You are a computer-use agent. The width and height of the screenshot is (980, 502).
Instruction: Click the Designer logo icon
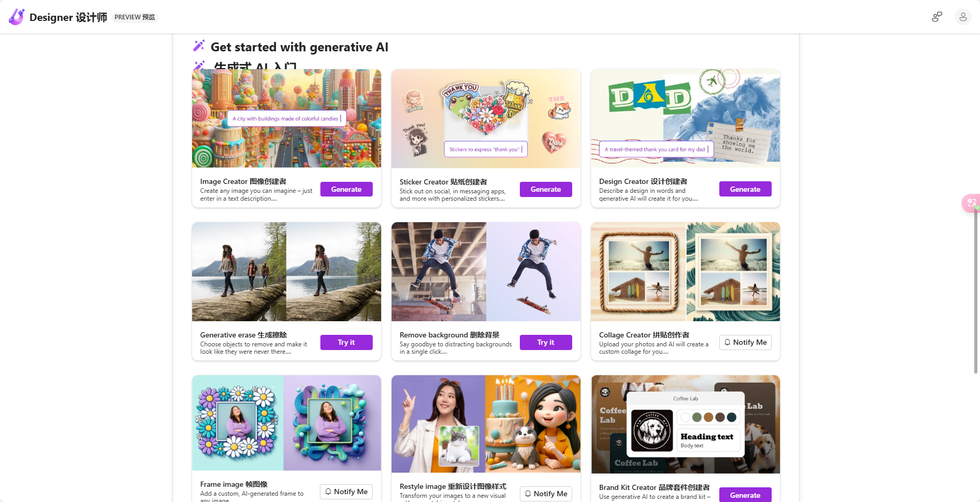click(x=16, y=17)
